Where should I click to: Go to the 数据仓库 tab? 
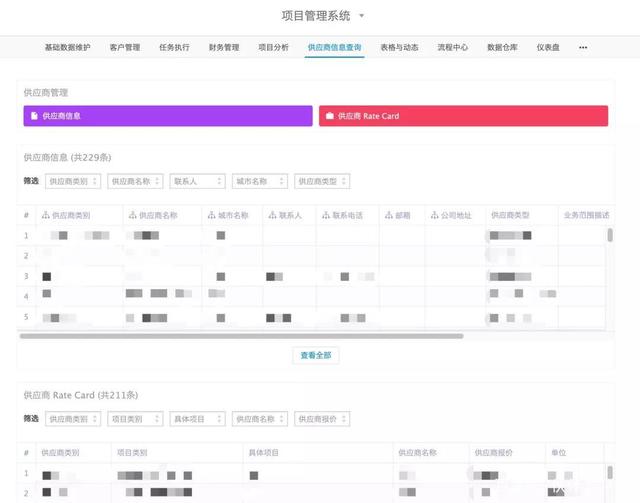coord(502,47)
